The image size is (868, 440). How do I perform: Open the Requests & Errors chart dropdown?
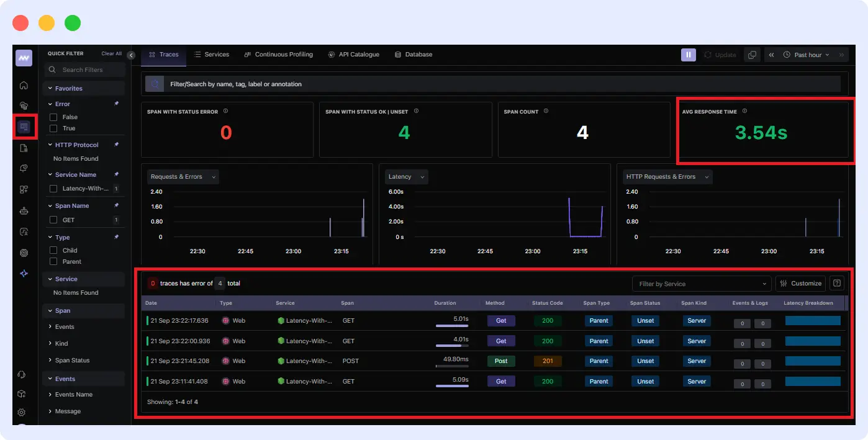click(182, 176)
